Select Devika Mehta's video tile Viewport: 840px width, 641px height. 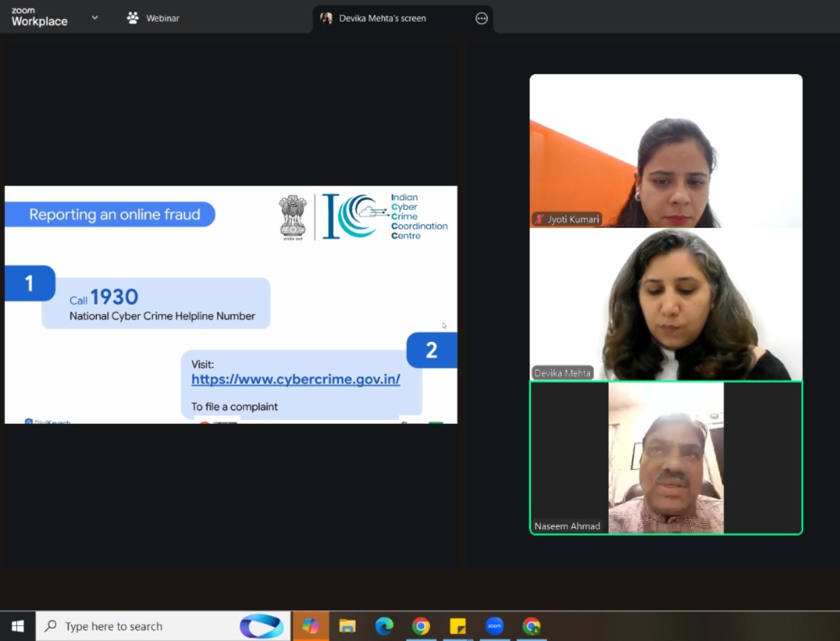click(x=666, y=304)
